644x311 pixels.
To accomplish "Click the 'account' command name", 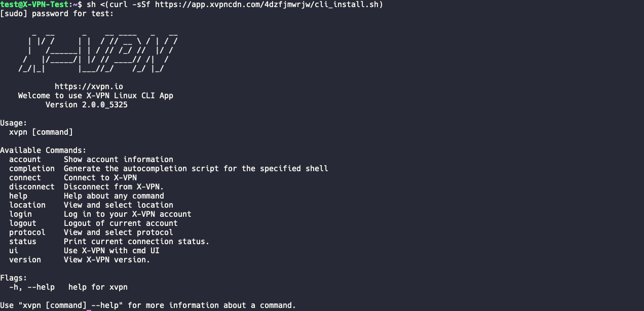I will [x=25, y=160].
